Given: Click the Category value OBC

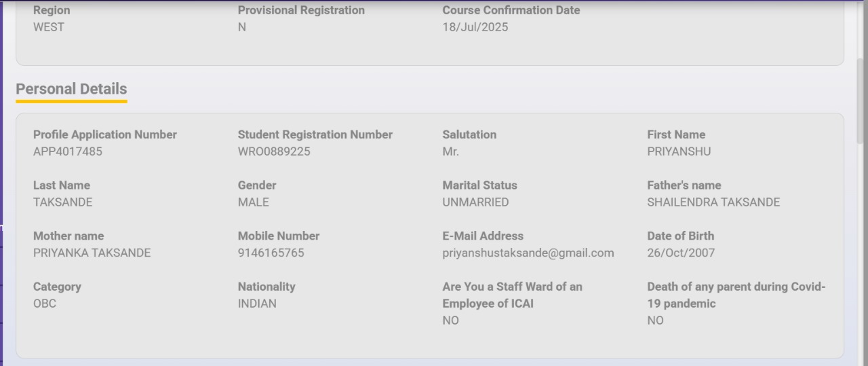Looking at the screenshot, I should (x=45, y=304).
